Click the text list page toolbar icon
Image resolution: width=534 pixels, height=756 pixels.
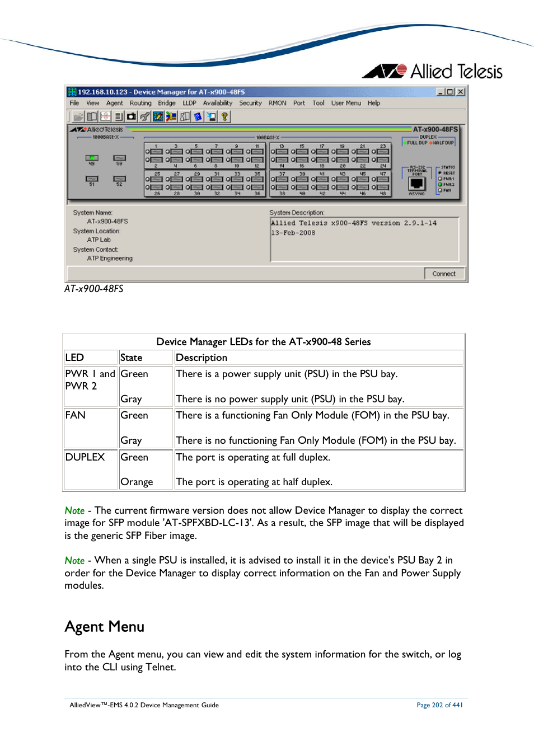click(x=118, y=116)
